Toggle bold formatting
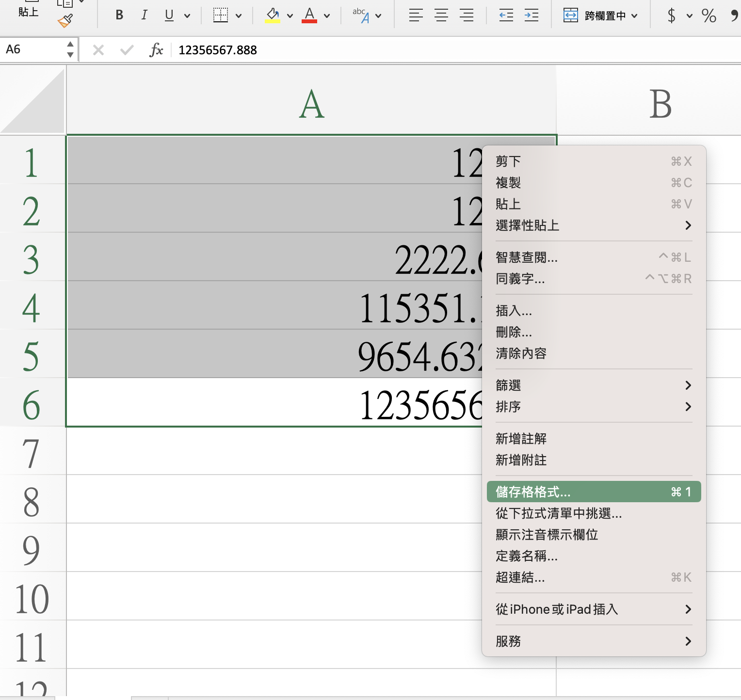The image size is (741, 700). coord(119,16)
